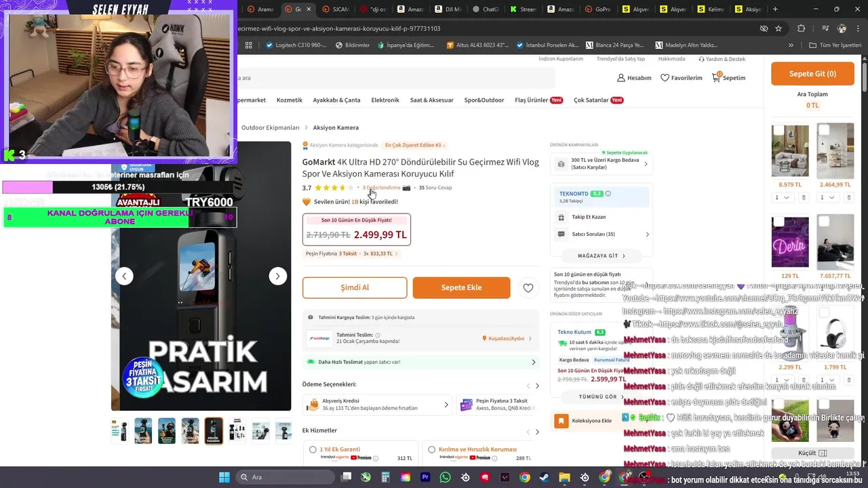This screenshot has width=868, height=488.
Task: Select the first product image thumbnail
Action: tap(120, 431)
